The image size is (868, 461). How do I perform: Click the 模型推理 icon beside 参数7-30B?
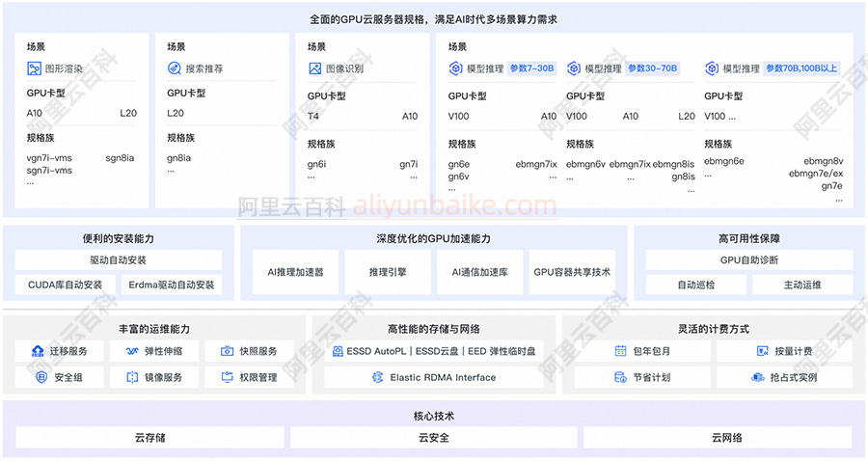tap(455, 68)
